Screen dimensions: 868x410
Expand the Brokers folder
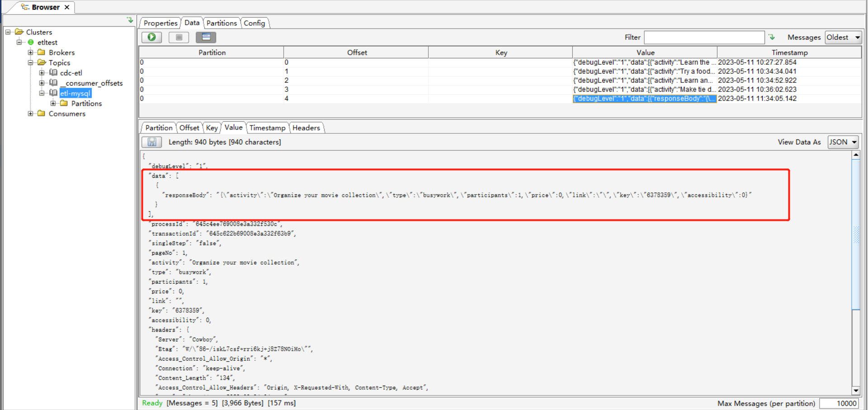tap(31, 52)
